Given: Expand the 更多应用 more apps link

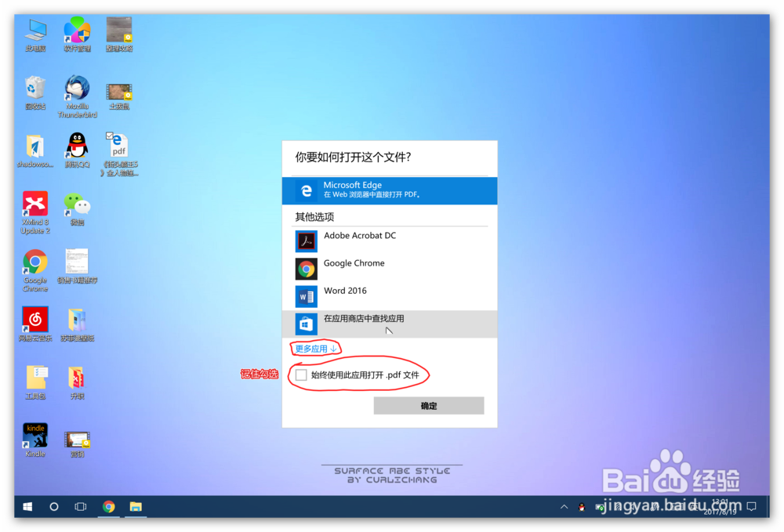Looking at the screenshot, I should (x=315, y=349).
